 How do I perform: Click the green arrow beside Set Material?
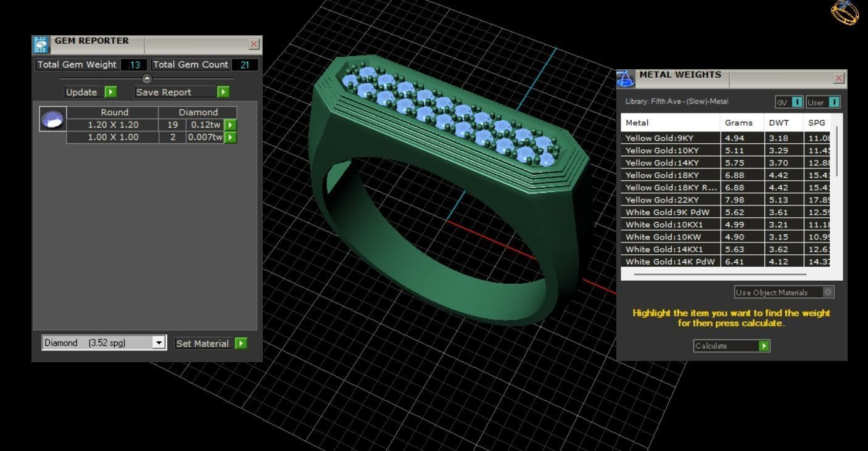241,343
